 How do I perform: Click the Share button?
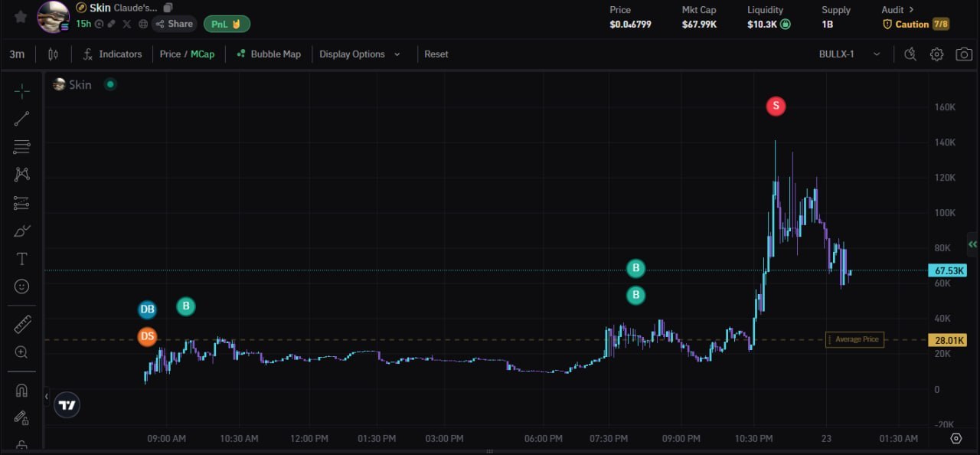175,24
